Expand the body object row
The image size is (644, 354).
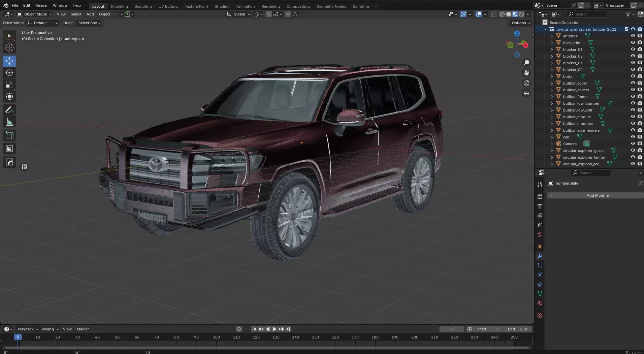coord(552,76)
